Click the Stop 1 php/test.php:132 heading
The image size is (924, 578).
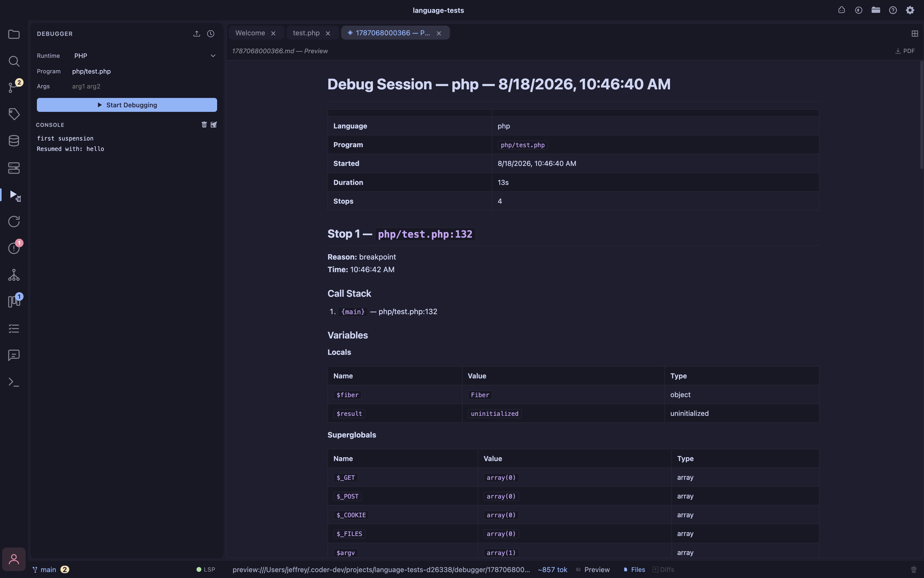coord(401,234)
